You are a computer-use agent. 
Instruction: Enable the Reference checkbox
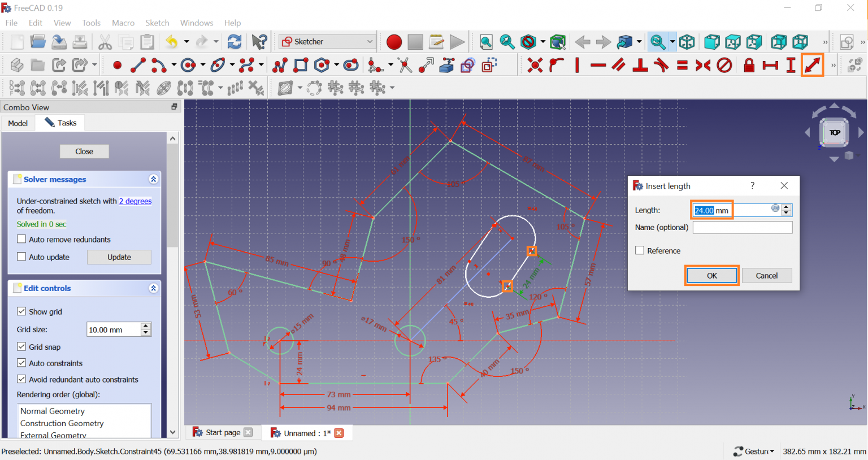point(640,250)
